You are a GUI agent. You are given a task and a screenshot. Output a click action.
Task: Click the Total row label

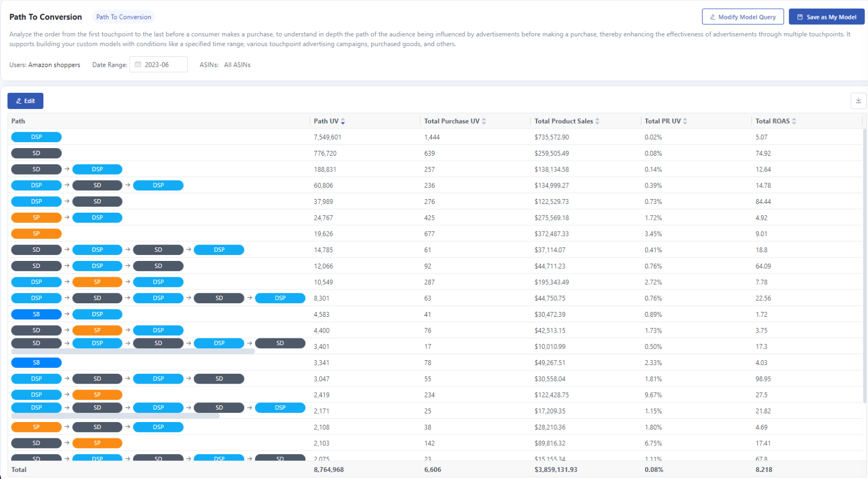point(19,470)
